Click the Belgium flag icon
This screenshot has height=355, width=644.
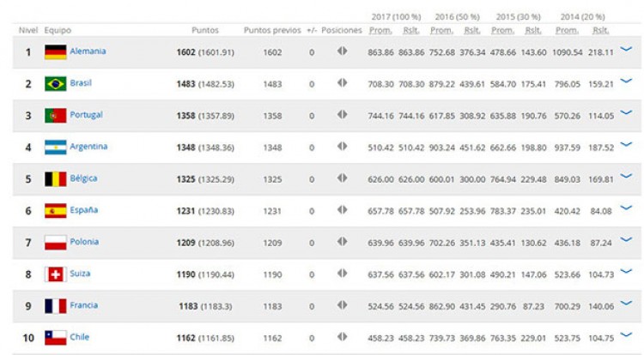[x=55, y=179]
